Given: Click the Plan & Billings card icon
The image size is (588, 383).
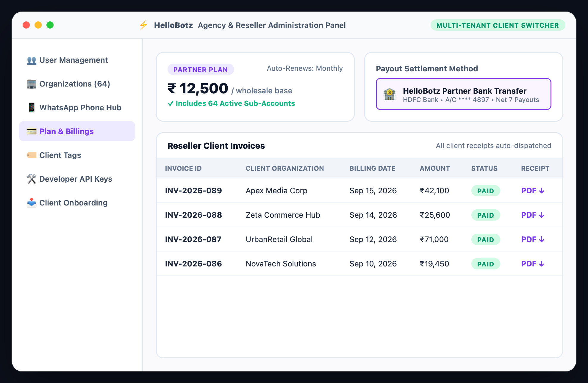Looking at the screenshot, I should (31, 131).
